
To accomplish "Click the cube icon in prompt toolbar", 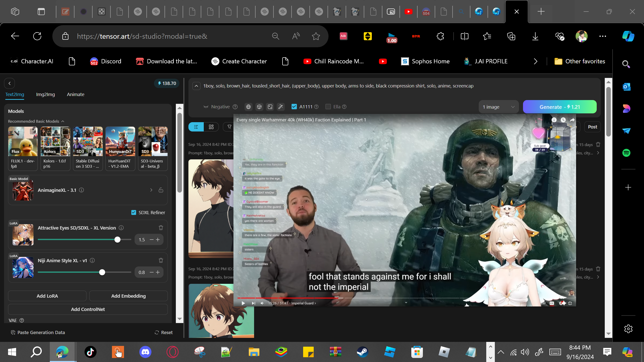I will pos(259,107).
